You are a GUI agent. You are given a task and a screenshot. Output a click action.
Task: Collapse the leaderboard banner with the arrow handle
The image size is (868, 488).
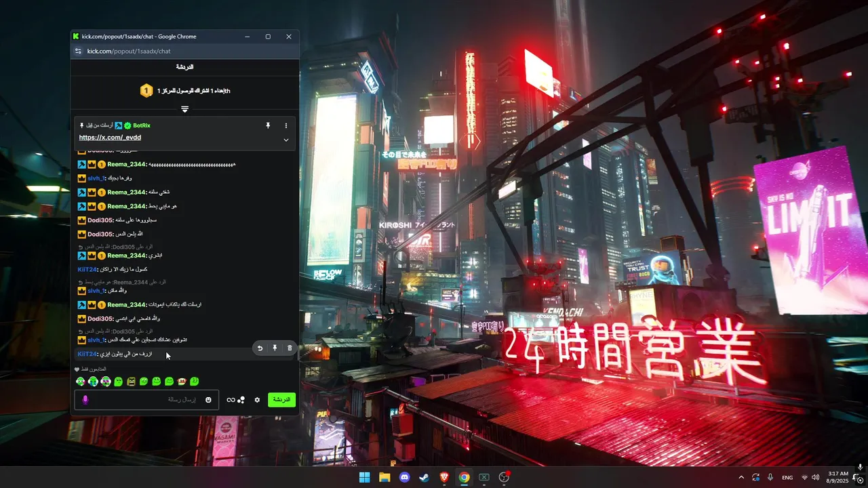click(x=184, y=109)
